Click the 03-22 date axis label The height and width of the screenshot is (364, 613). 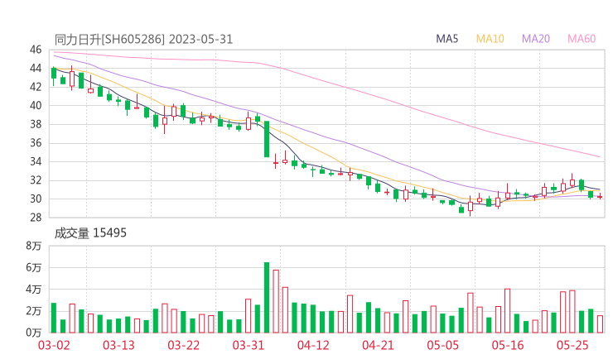coord(183,345)
